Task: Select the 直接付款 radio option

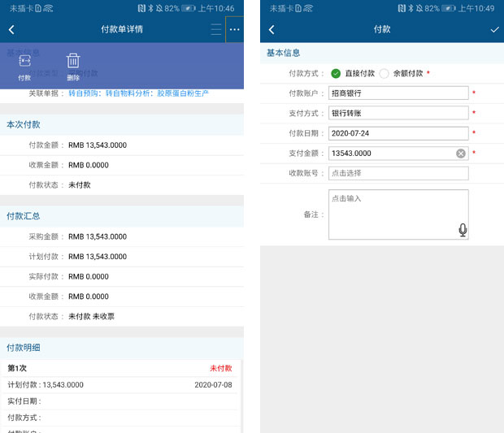Action: pyautogui.click(x=337, y=73)
